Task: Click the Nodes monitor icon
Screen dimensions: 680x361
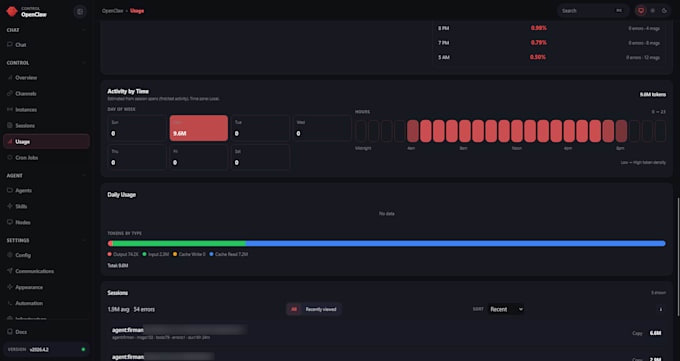Action: pyautogui.click(x=10, y=223)
